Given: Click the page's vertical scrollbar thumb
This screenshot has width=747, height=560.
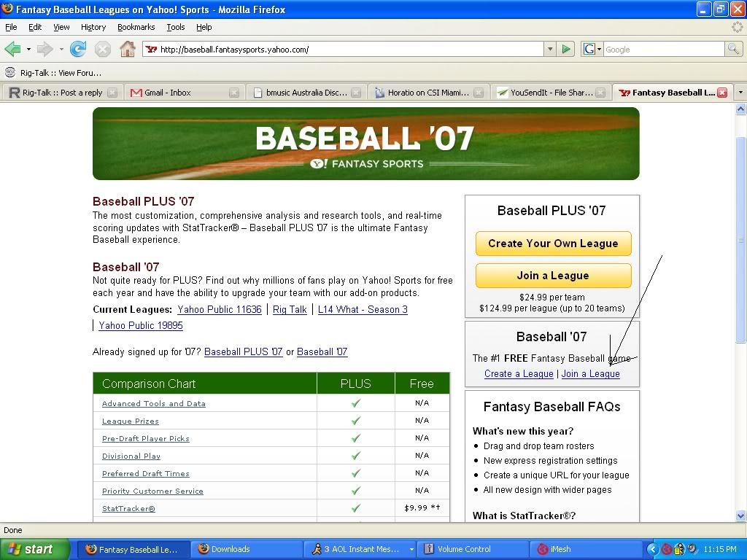Looking at the screenshot, I should 741,241.
